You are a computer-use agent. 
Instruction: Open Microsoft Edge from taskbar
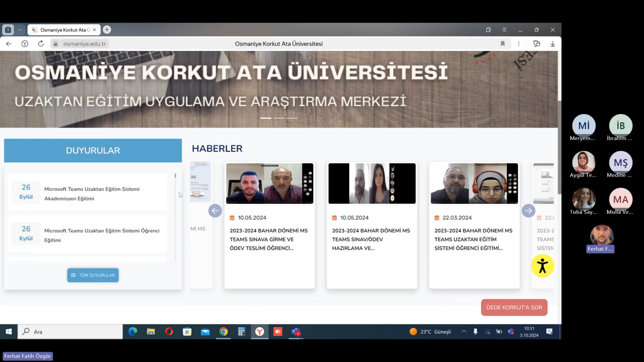coord(132,331)
